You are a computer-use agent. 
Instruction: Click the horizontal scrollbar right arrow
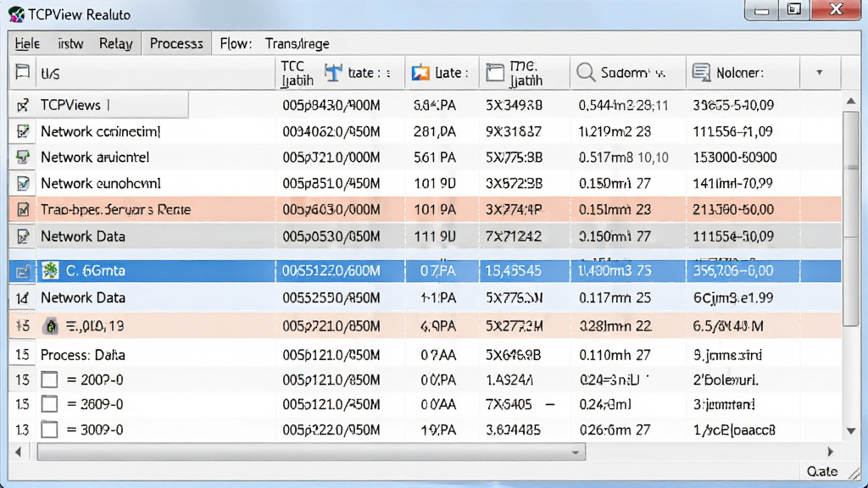(830, 452)
